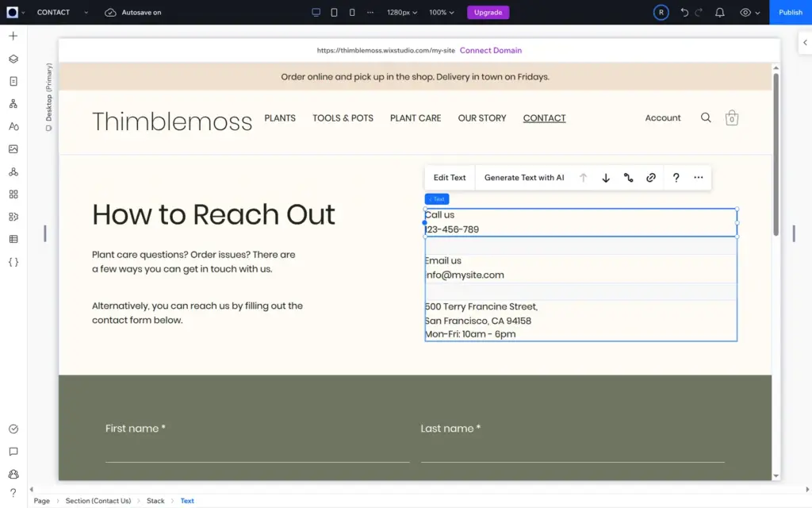
Task: Open more options ellipsis in text toolbar
Action: [699, 178]
